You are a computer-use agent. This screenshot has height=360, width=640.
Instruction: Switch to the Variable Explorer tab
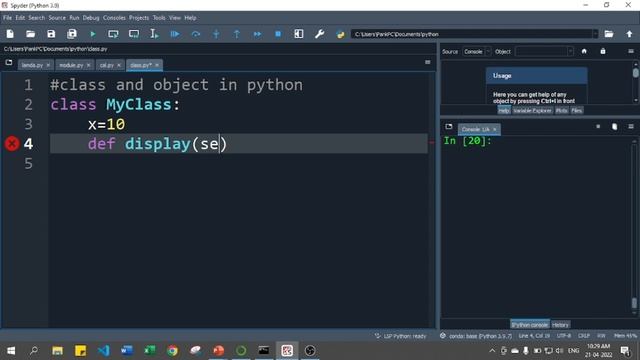[532, 111]
